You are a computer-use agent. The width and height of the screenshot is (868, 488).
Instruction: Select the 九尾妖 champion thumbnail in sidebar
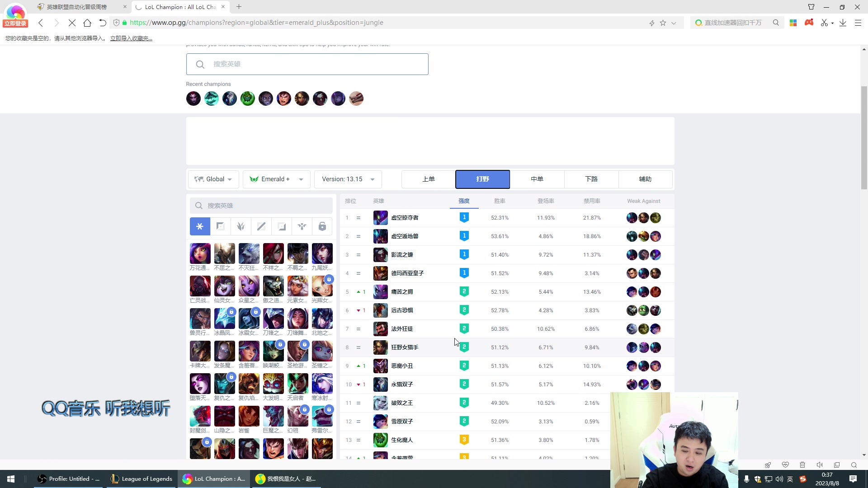pyautogui.click(x=322, y=253)
